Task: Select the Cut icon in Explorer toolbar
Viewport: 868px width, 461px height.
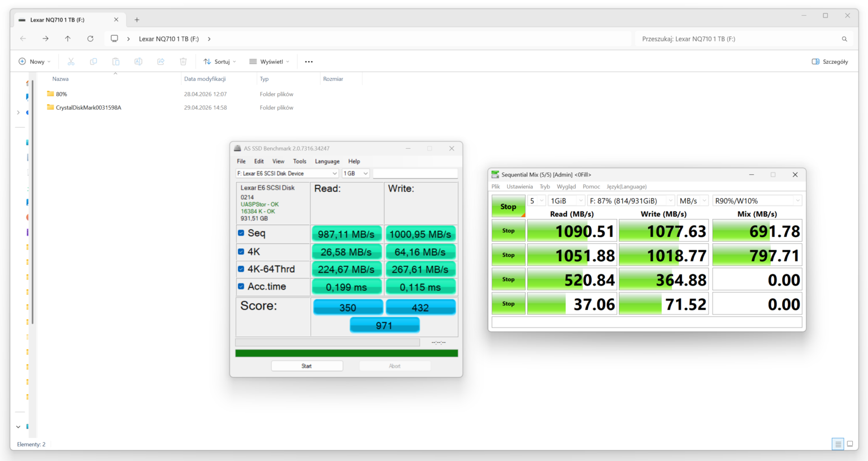Action: 70,61
